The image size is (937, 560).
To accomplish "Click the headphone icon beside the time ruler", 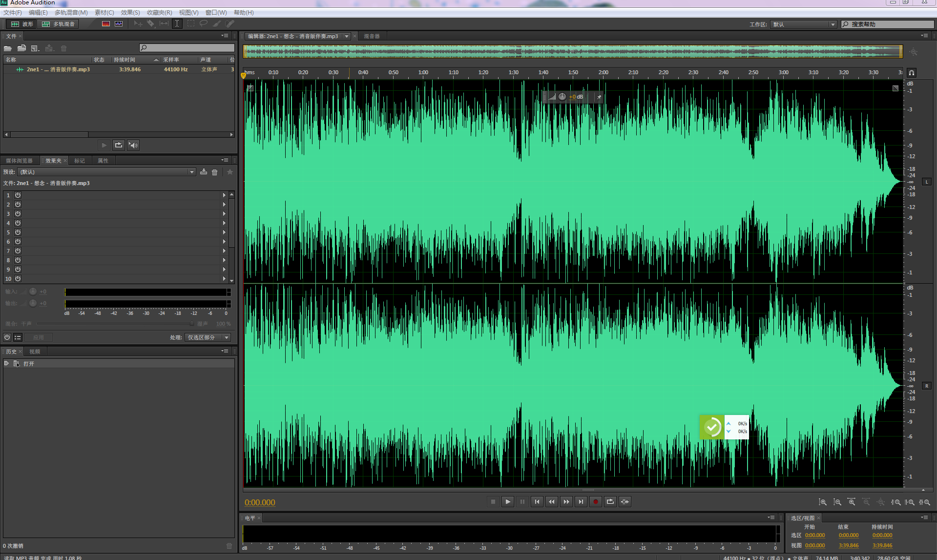I will tap(911, 73).
